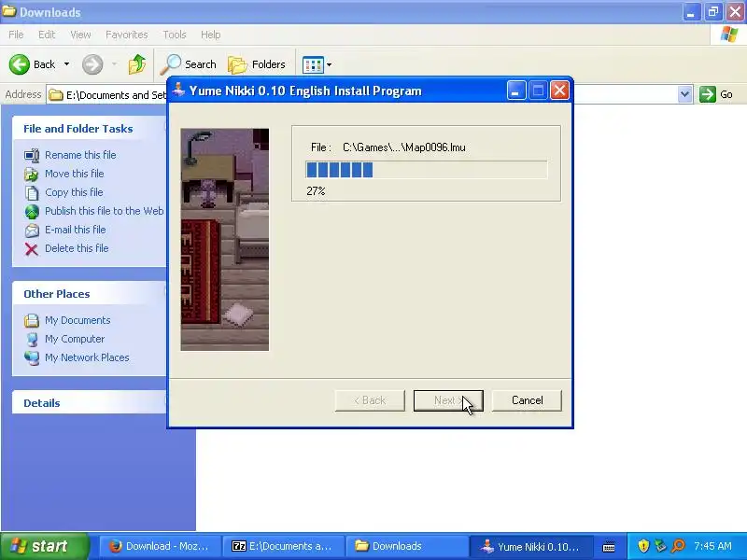Open My Documents in Other Places
Screen dimensions: 747x560
[x=78, y=320]
